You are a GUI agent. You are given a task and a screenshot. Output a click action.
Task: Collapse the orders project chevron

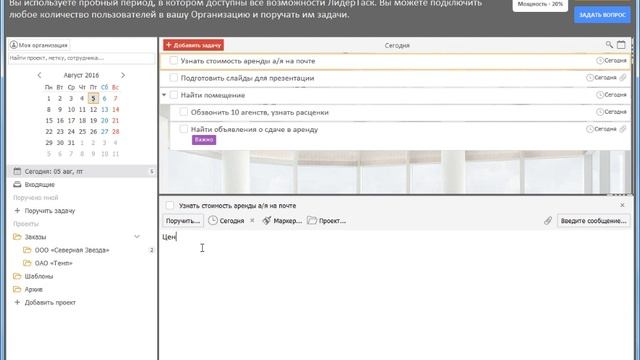click(137, 236)
